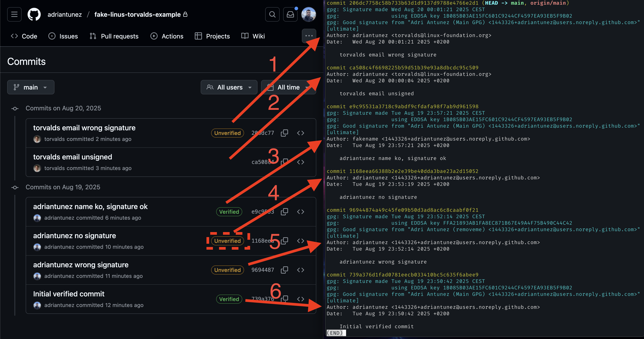Viewport: 644px width, 339px height.
Task: Go to the Pull requests tab
Action: [114, 36]
